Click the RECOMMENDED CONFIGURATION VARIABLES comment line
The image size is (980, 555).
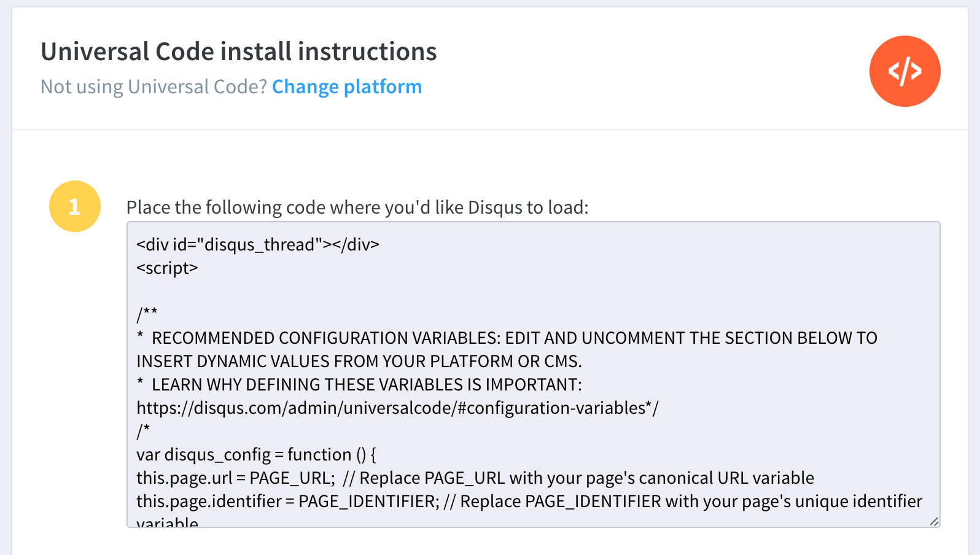point(507,338)
